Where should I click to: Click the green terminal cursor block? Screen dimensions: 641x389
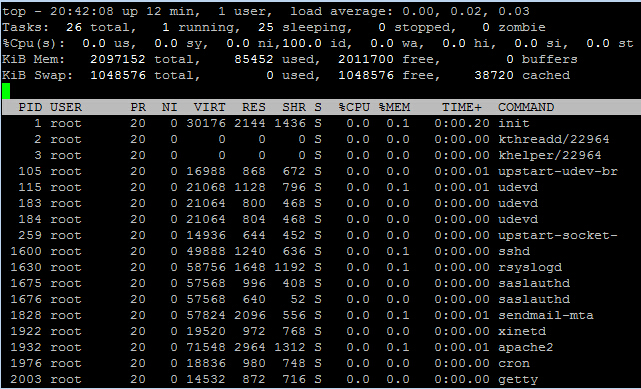[6, 91]
